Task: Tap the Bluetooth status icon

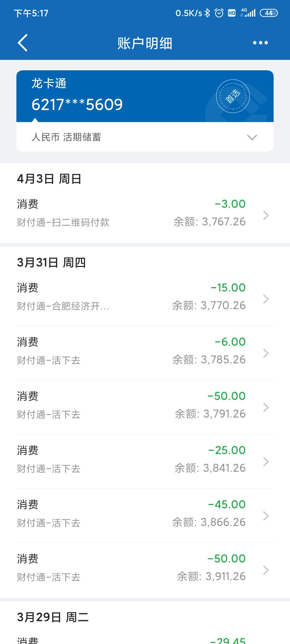Action: coord(207,13)
